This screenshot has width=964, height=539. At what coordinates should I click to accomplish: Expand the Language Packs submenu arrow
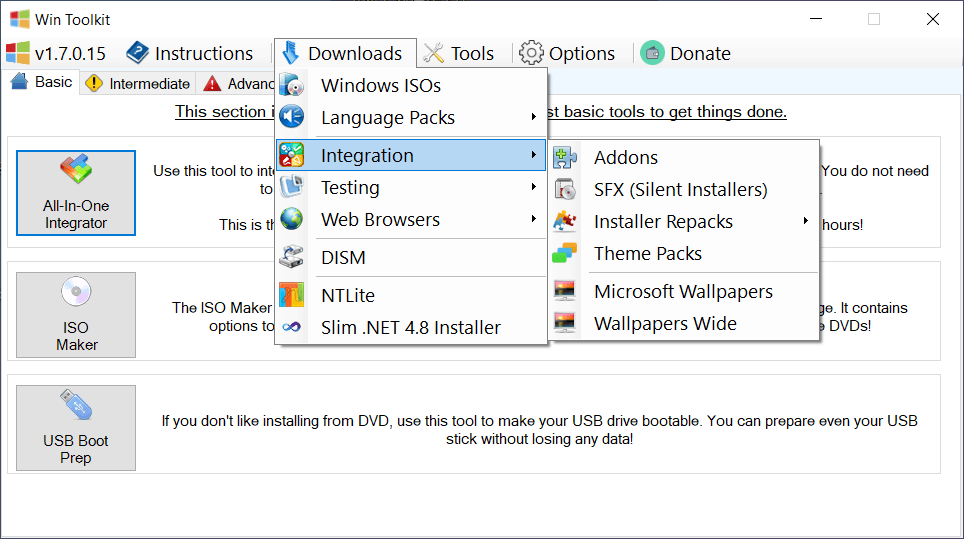pos(534,117)
